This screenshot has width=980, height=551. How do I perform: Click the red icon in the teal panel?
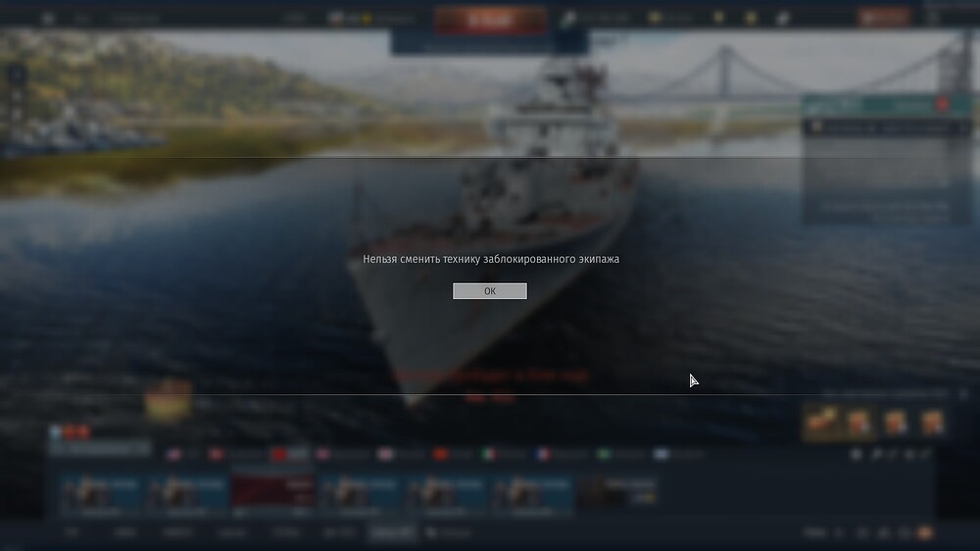943,105
